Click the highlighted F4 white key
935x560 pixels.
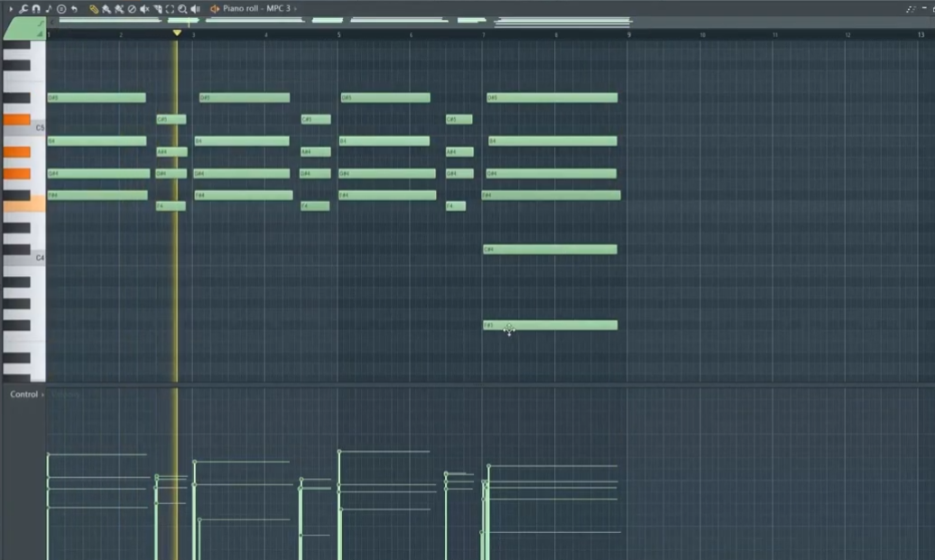point(23,205)
